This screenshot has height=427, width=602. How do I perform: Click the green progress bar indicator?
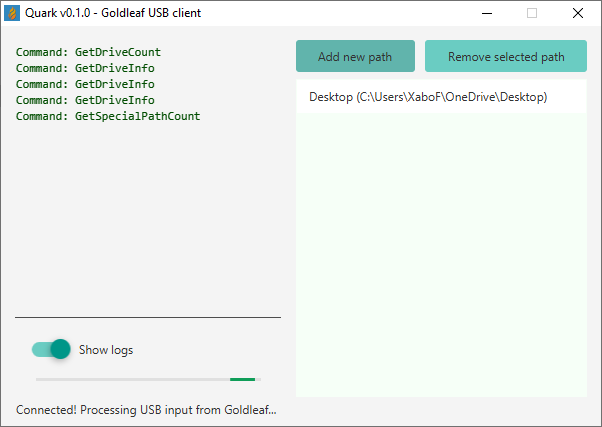click(x=242, y=379)
